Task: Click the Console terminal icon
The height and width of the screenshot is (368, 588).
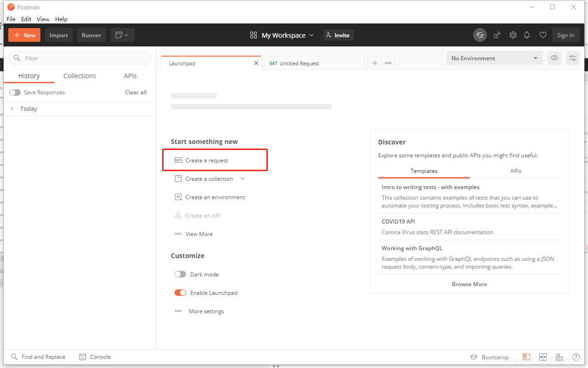Action: [x=83, y=357]
